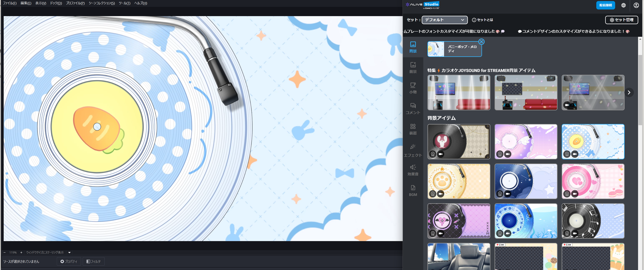The image size is (644, 270).
Task: Remove the selected バニーポップ・メロディ background
Action: pos(481,41)
